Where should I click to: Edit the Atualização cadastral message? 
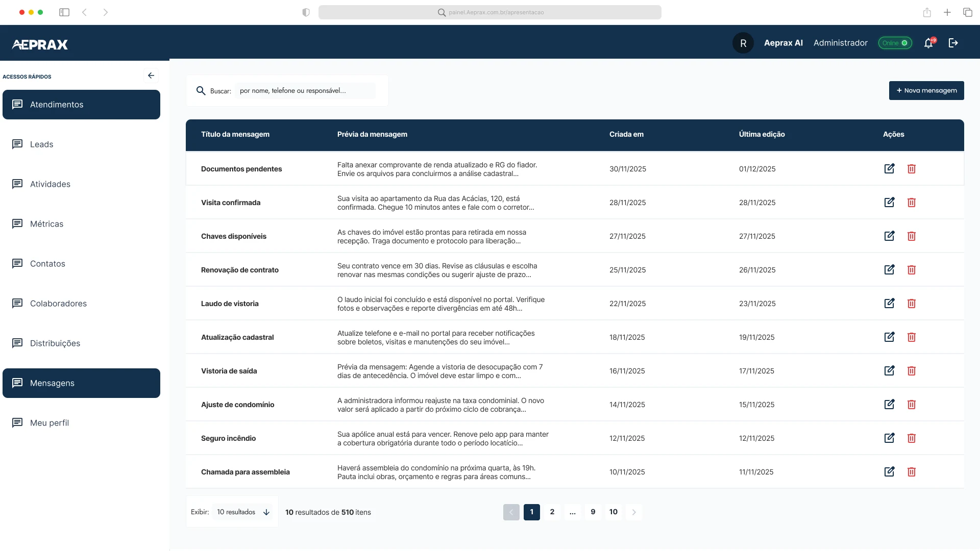click(x=889, y=337)
